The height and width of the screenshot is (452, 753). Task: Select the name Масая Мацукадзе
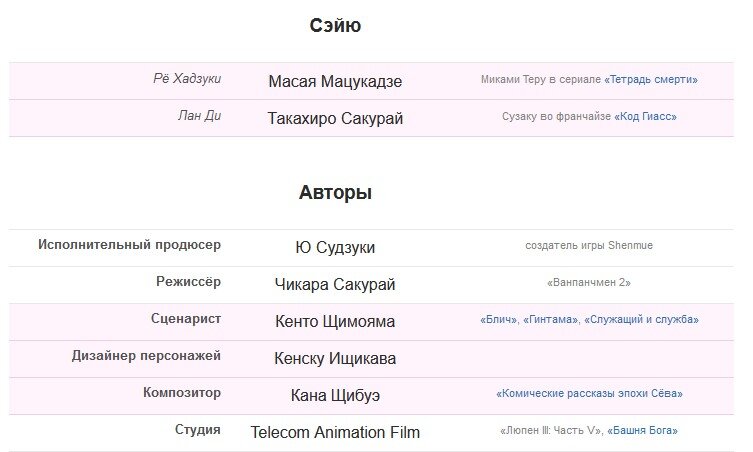tap(335, 82)
